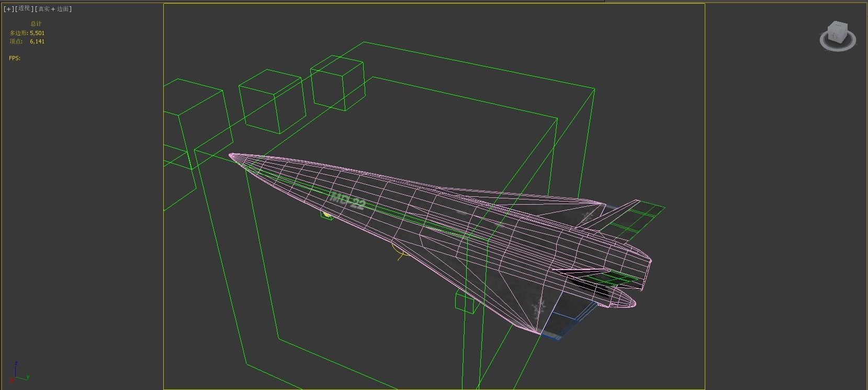
Task: Select the middle small green wireframe cube
Action: pos(273,101)
